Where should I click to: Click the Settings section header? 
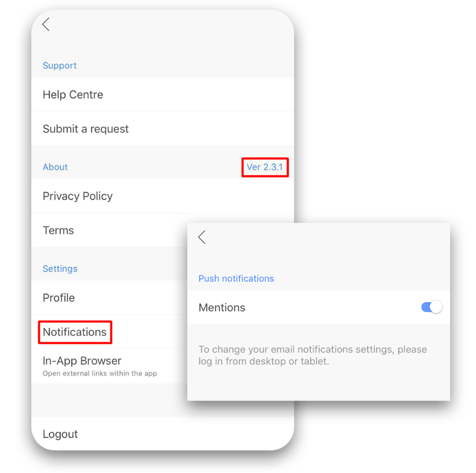tap(60, 269)
